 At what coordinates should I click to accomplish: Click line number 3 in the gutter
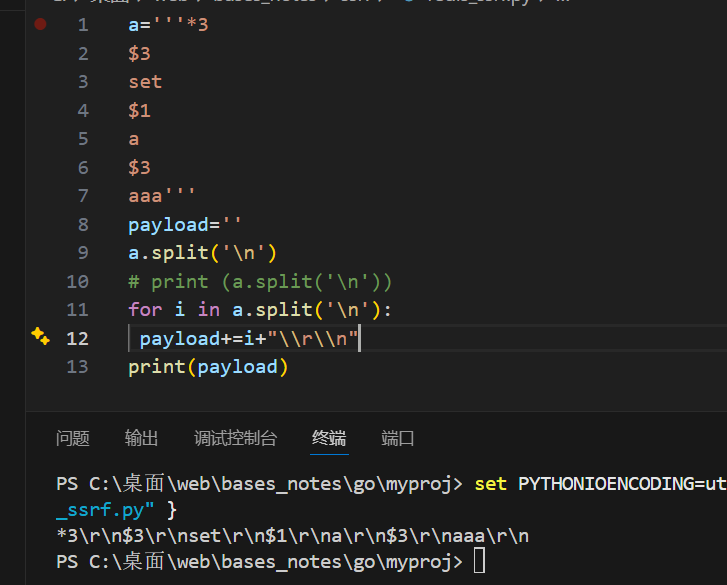(x=83, y=82)
